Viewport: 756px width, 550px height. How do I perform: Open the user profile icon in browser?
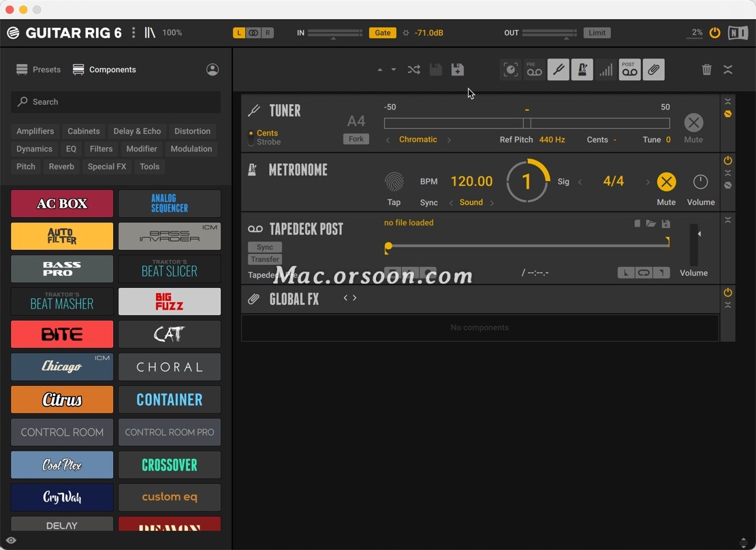[x=212, y=69]
